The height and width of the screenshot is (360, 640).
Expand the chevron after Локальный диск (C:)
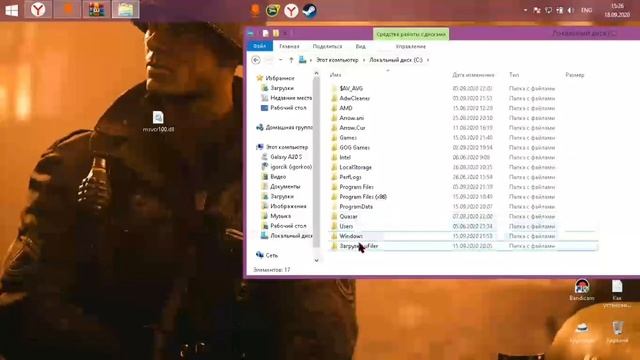(428, 60)
